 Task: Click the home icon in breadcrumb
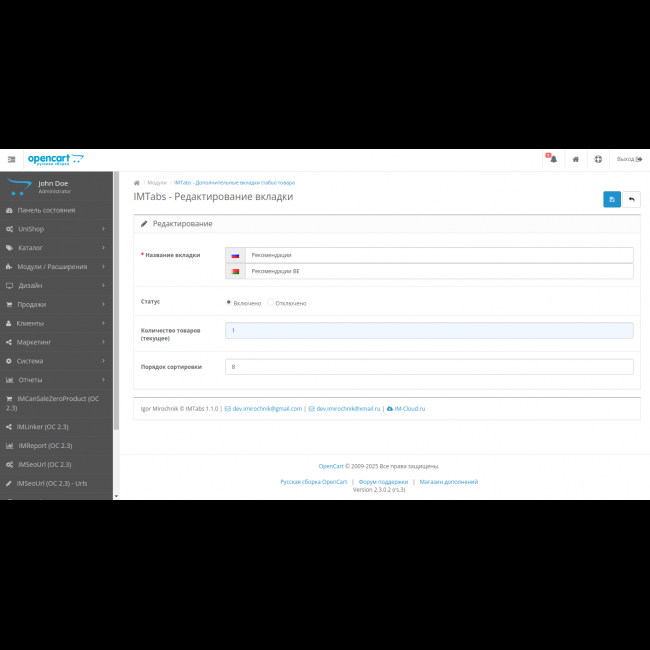coord(137,183)
